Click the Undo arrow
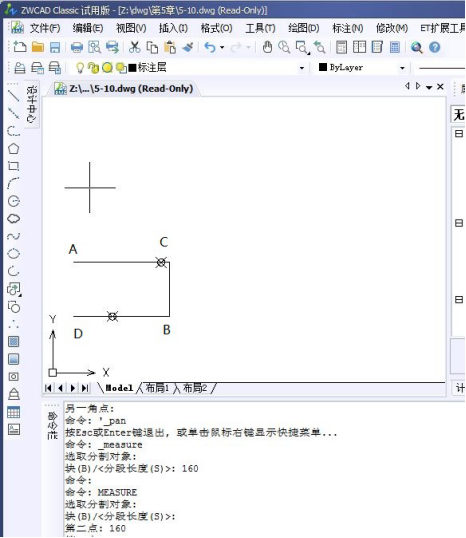The image size is (466, 538). [210, 47]
